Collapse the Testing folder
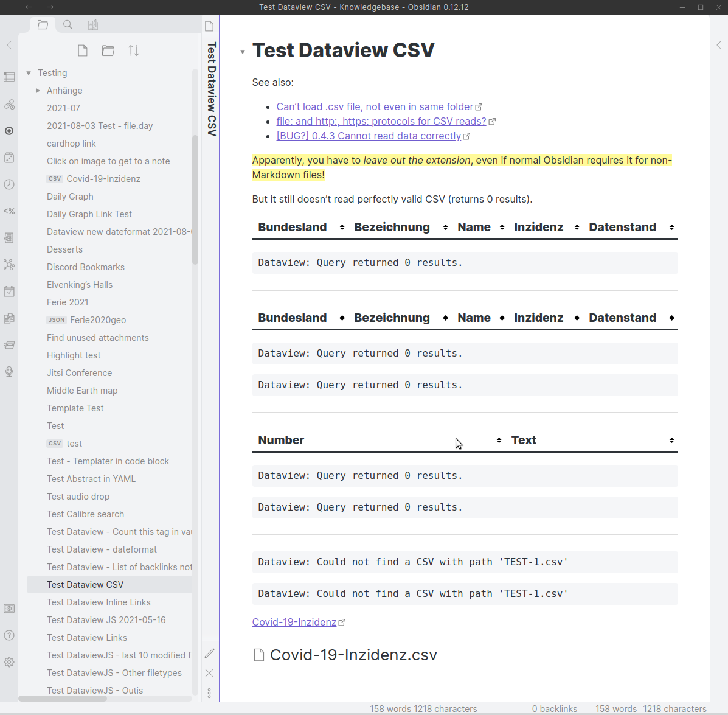 click(29, 73)
